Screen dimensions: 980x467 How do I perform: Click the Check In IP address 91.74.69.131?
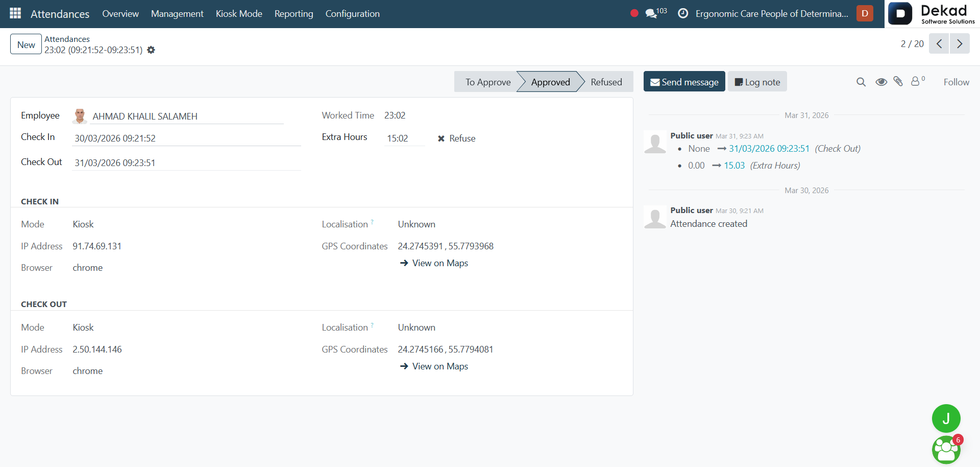97,246
